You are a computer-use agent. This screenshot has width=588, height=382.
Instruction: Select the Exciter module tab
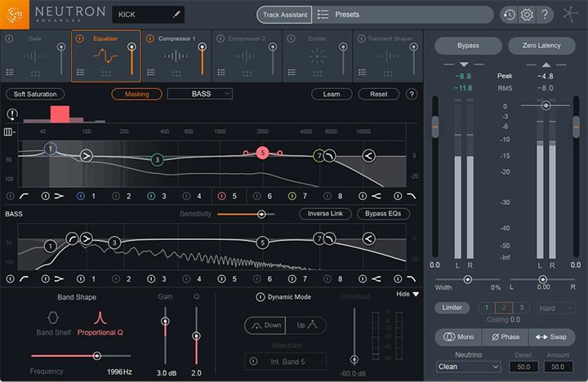pos(317,56)
